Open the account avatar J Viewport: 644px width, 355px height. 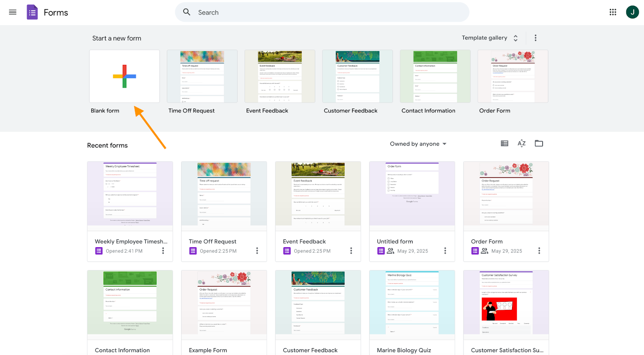pos(632,12)
